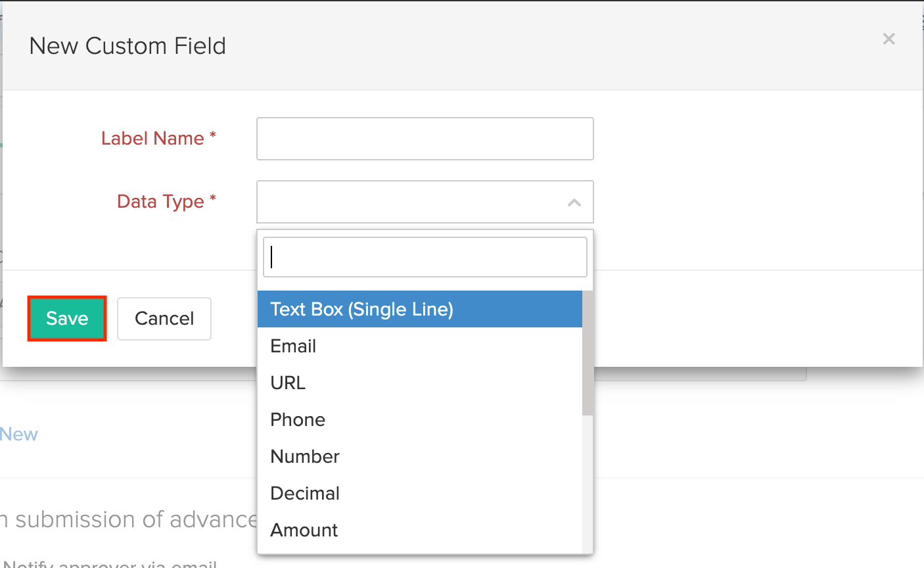
Task: Collapse the Data Type dropdown chevron
Action: 574,202
